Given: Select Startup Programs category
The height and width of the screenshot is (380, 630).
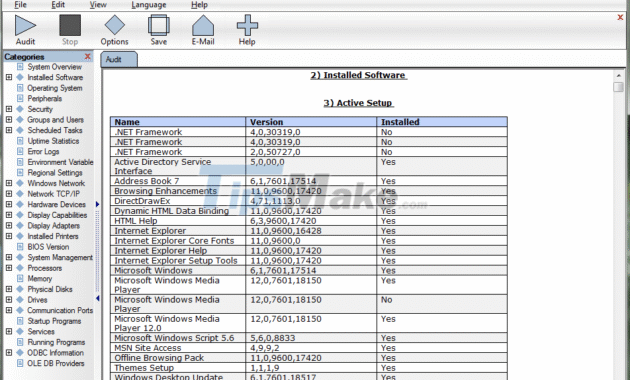Looking at the screenshot, I should tap(54, 321).
